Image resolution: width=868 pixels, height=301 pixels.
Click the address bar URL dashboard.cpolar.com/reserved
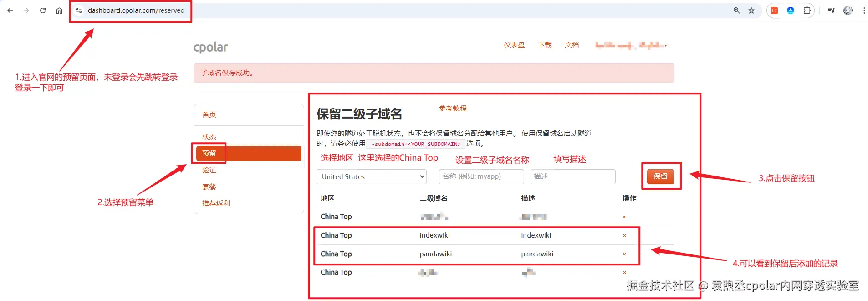tap(136, 10)
